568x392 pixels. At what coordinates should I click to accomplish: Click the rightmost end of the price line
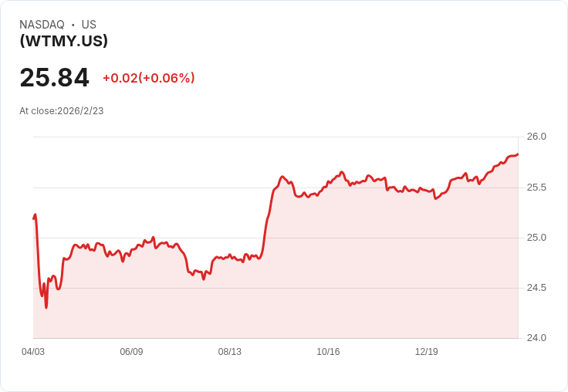pos(518,154)
